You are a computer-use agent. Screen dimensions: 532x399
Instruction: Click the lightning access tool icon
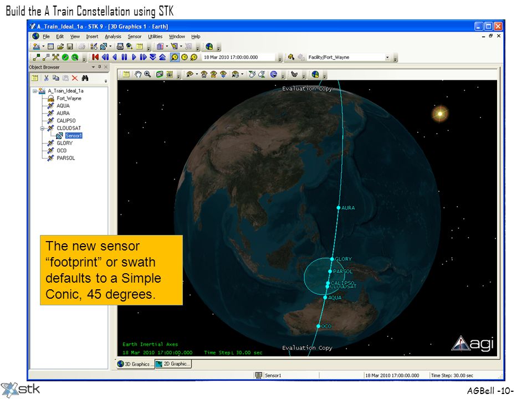click(175, 47)
